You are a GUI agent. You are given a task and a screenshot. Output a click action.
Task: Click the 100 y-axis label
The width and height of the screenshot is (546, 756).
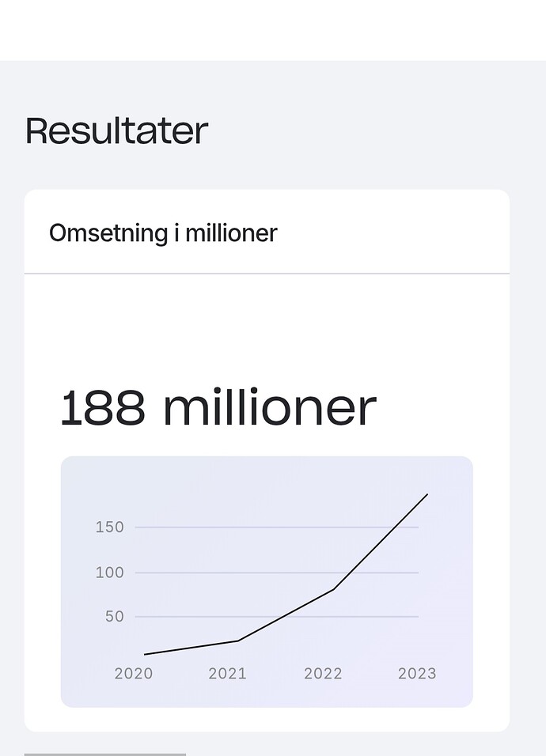[109, 573]
